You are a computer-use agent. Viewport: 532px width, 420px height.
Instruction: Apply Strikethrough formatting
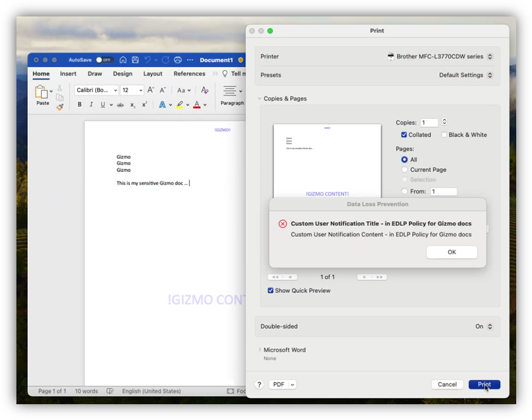pyautogui.click(x=120, y=105)
